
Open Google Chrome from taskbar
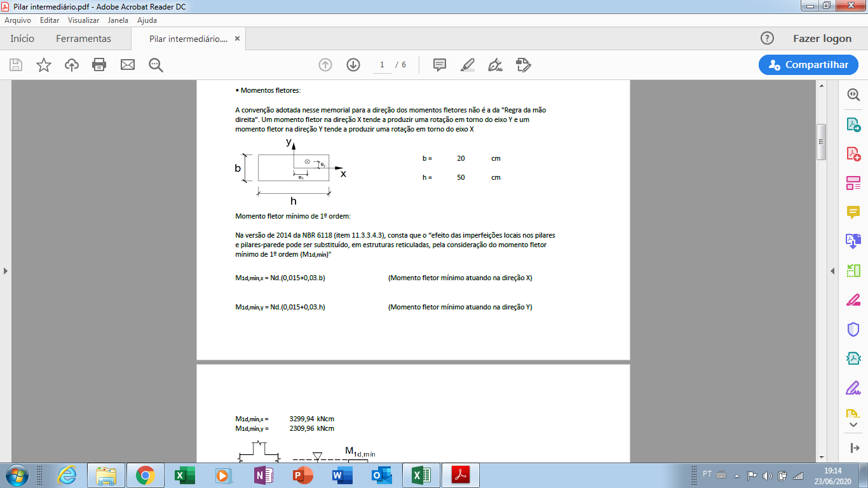(145, 475)
